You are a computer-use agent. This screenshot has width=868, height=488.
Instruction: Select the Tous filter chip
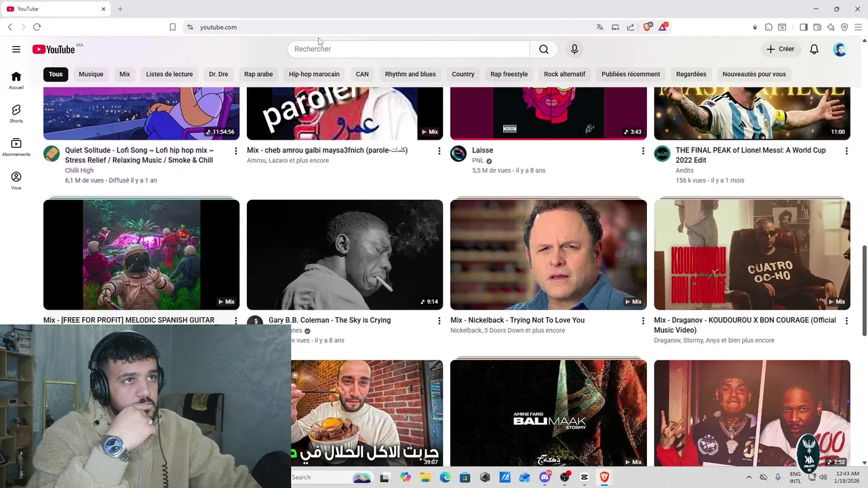click(x=56, y=74)
